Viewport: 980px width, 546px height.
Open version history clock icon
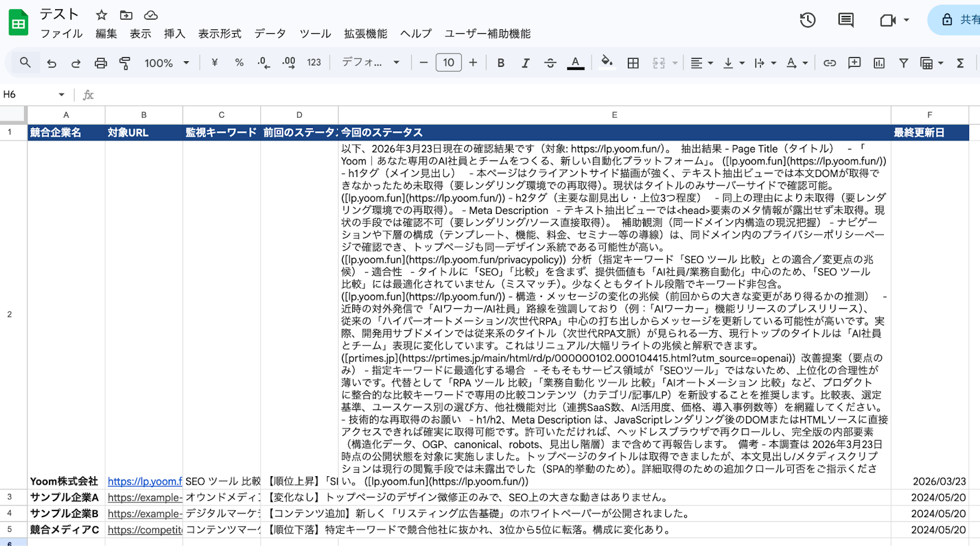click(x=808, y=20)
